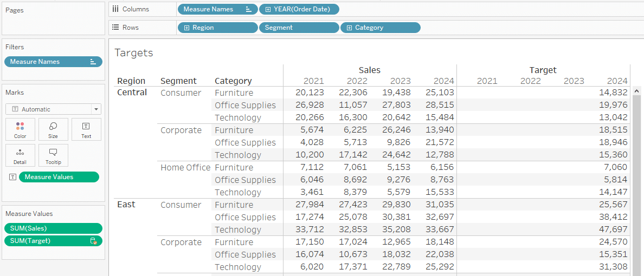Expand the YEAR(Order Date) pill hierarchy
The height and width of the screenshot is (276, 644).
click(268, 9)
